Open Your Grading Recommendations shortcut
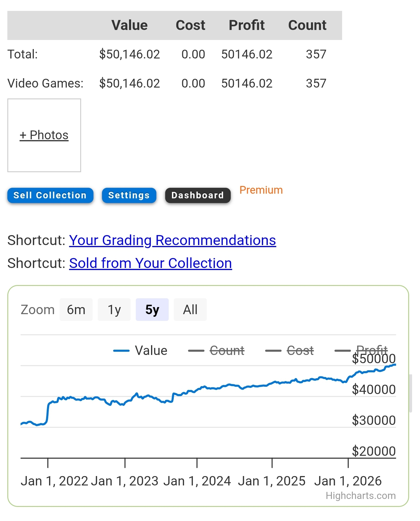The height and width of the screenshot is (521, 420). 173,240
